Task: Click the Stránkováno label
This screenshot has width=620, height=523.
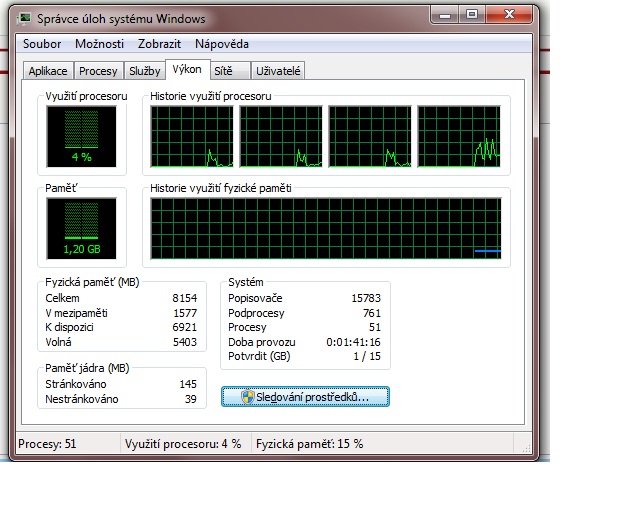Action: pos(76,384)
